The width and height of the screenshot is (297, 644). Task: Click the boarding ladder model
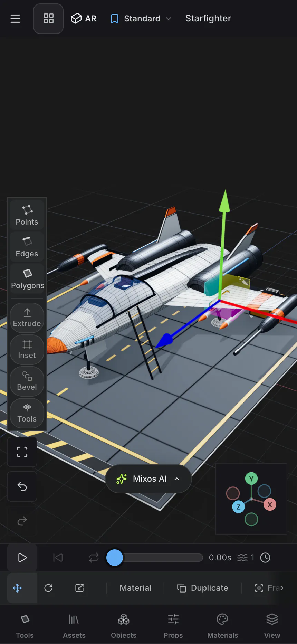click(144, 344)
